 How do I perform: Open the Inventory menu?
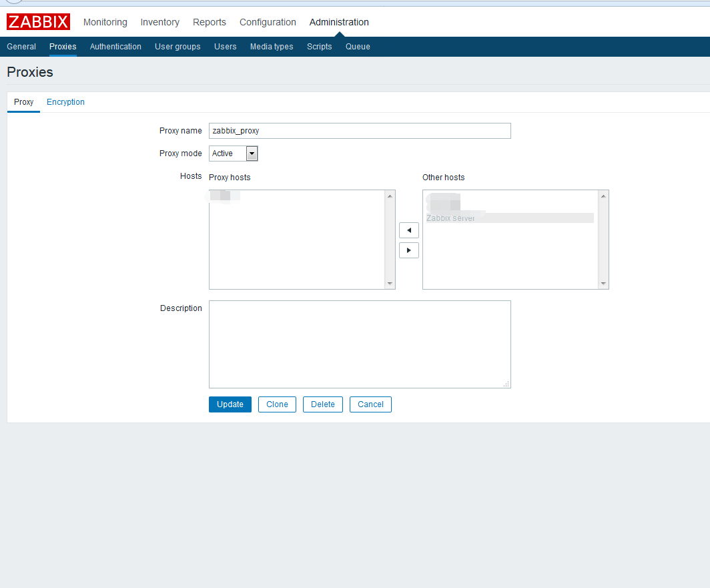[160, 22]
